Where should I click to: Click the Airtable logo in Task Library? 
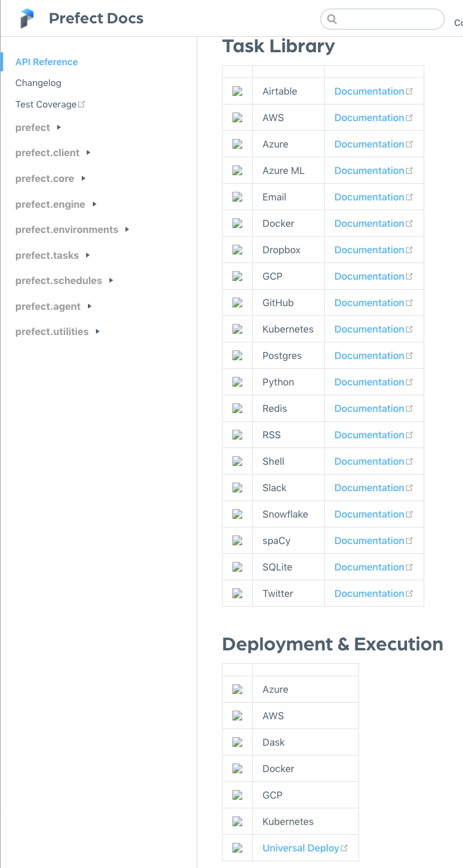(237, 91)
